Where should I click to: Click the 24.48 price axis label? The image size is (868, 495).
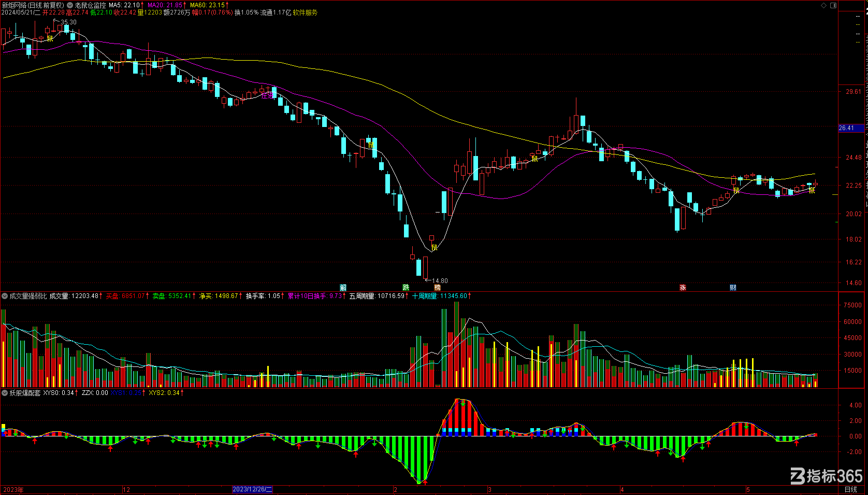853,158
